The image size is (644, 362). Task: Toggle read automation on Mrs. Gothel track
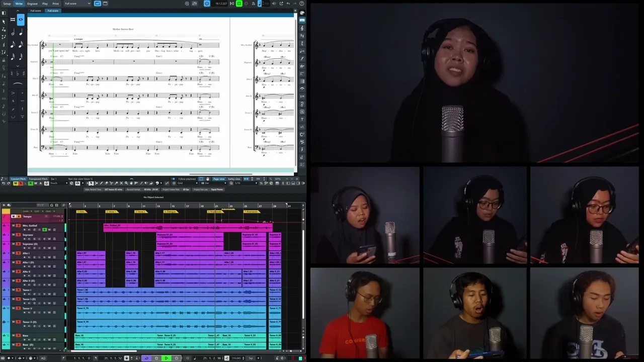click(44, 230)
